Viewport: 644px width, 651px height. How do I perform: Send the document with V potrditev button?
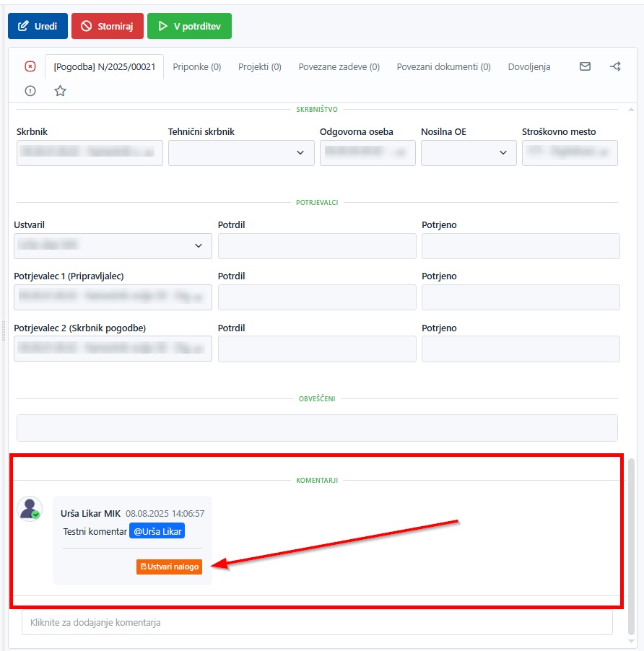pos(189,26)
